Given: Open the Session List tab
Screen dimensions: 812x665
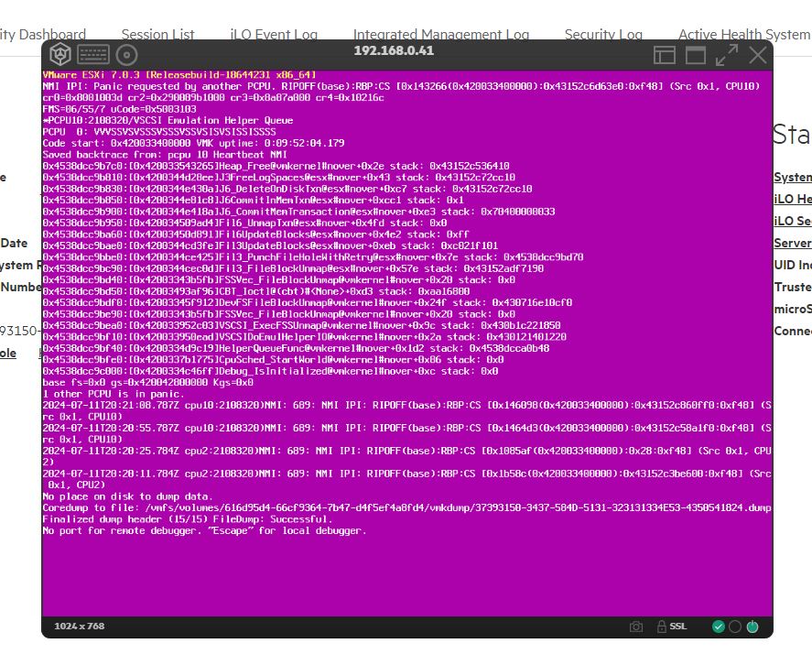Looking at the screenshot, I should click(x=158, y=34).
